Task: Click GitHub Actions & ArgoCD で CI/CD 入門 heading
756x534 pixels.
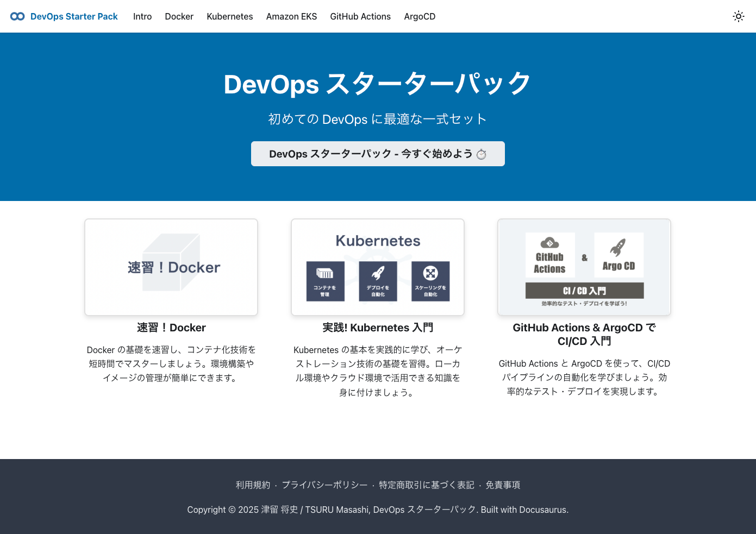Action: pos(584,334)
